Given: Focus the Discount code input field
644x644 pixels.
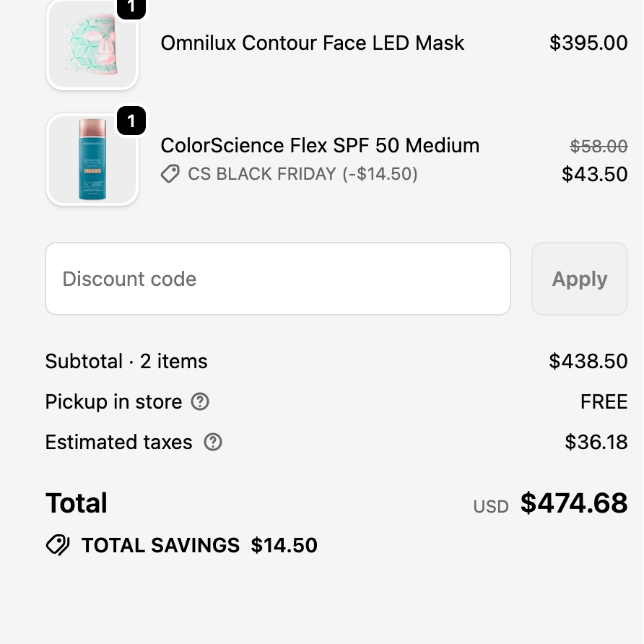Looking at the screenshot, I should coord(278,279).
